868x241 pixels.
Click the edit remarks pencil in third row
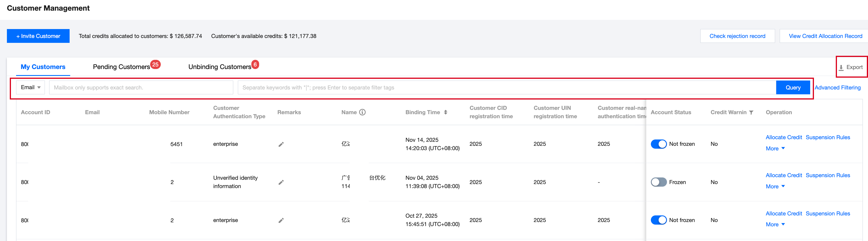click(x=281, y=221)
